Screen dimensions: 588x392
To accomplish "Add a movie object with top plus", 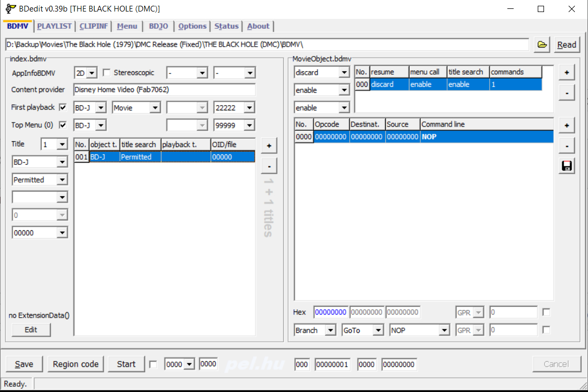I will tap(566, 72).
